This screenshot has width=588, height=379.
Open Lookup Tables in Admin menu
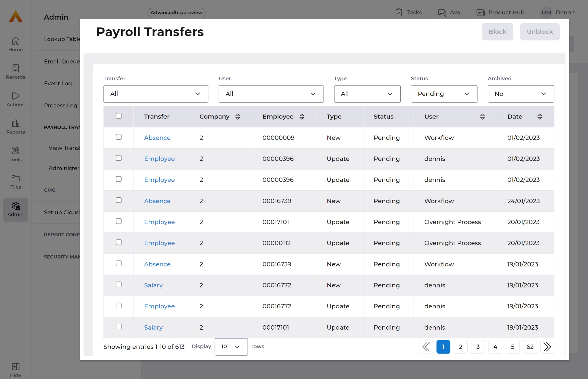point(62,39)
